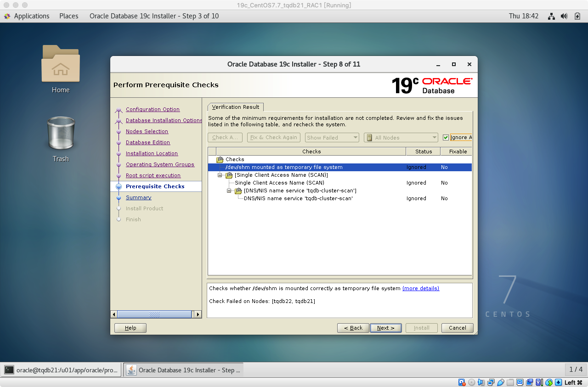Click the Checks root folder icon
588x387 pixels.
220,159
